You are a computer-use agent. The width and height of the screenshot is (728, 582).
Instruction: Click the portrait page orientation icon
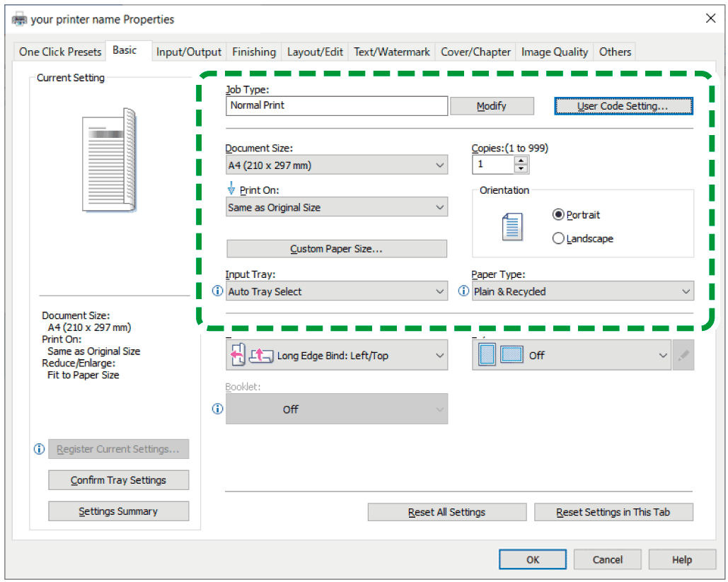click(x=512, y=226)
